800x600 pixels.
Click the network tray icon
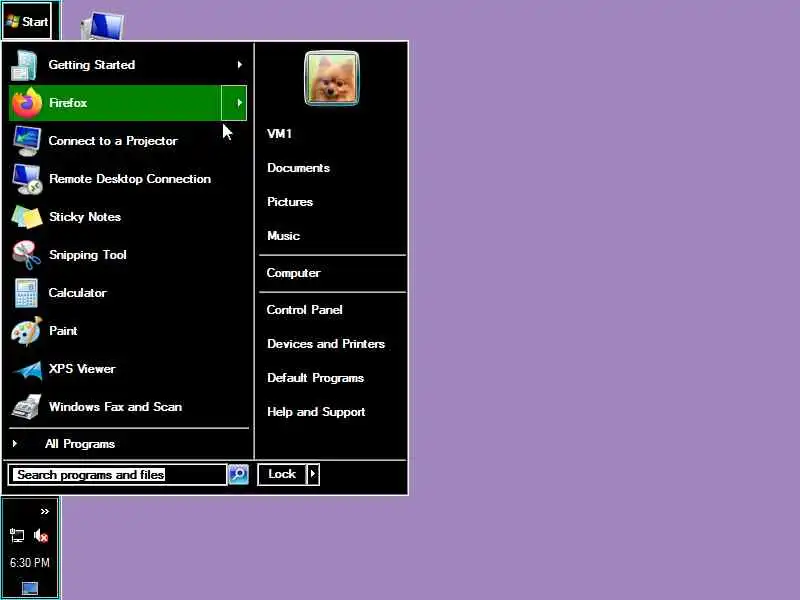tap(17, 535)
